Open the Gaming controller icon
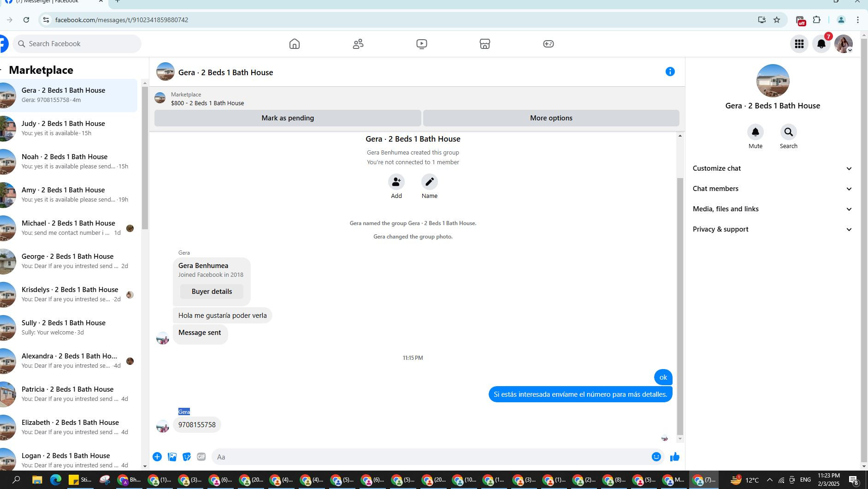Screen dimensions: 868x489 548,44
